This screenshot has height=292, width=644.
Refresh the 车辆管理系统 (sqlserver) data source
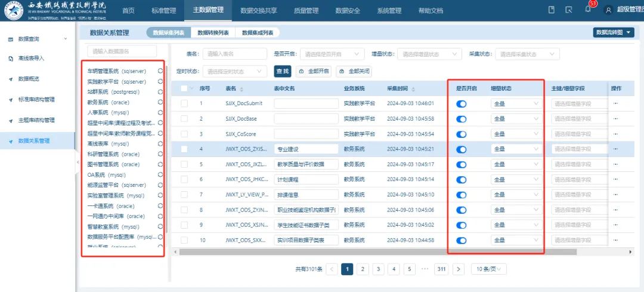160,71
